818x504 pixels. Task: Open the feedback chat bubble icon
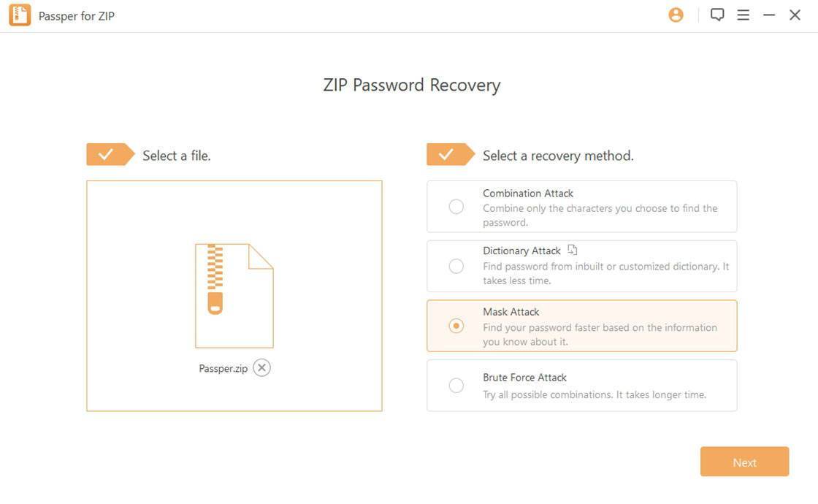(x=717, y=15)
